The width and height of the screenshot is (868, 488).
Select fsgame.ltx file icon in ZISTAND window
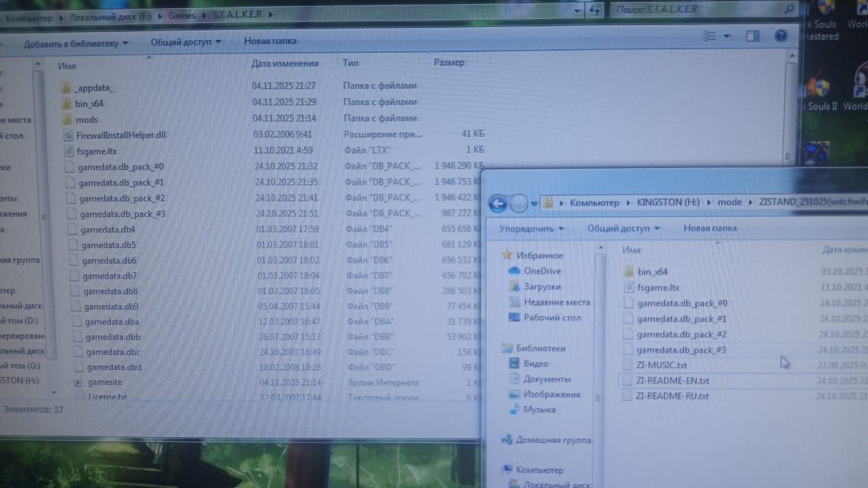(628, 287)
